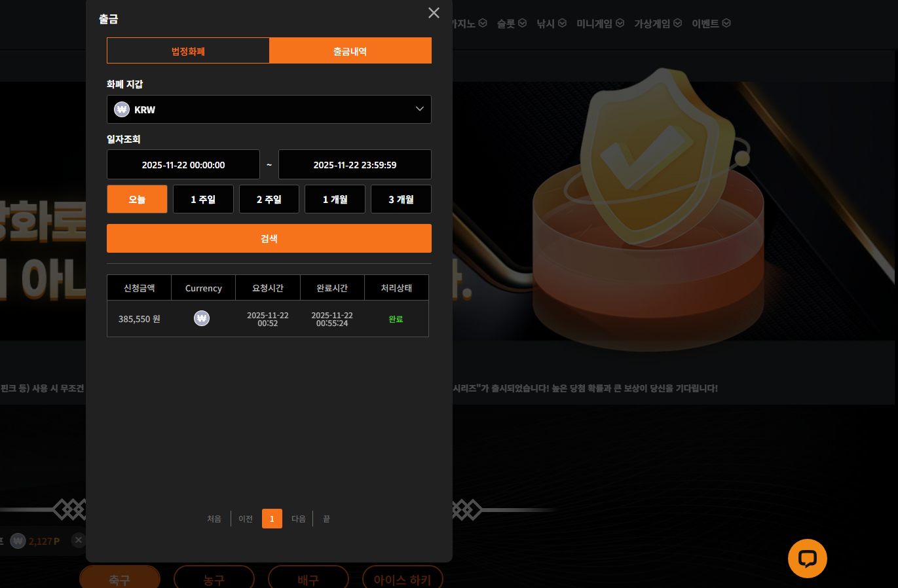Open the live chat support bubble

coord(807,559)
